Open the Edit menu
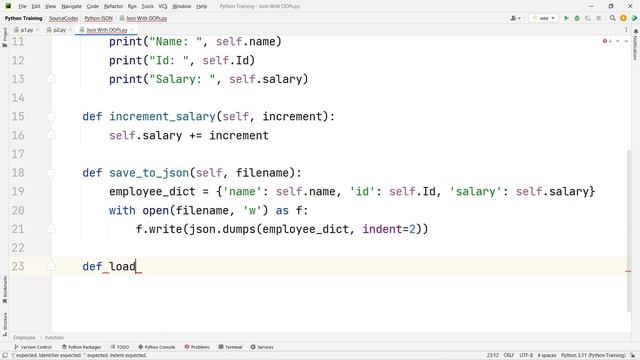Screen dimensions: 640x360 click(36, 7)
